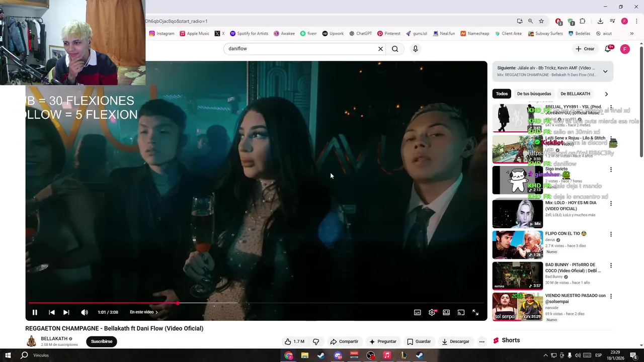This screenshot has height=362, width=644.
Task: Mute the player volume speaker icon
Action: click(84, 312)
